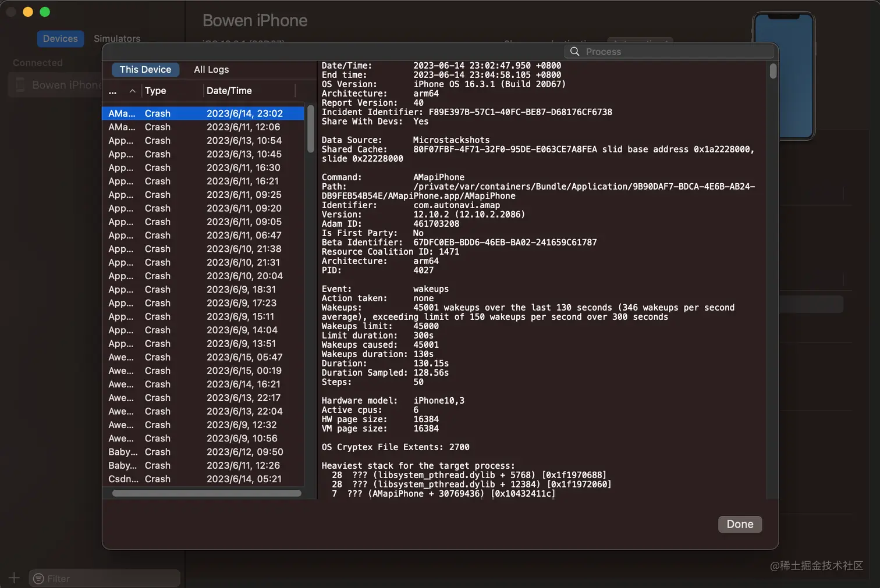Select crash log dated 2023/6/9, 13:51
880x588 pixels.
(x=203, y=343)
